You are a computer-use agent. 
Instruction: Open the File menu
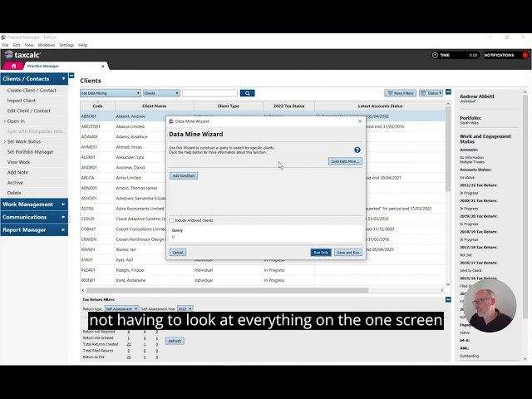coord(6,45)
